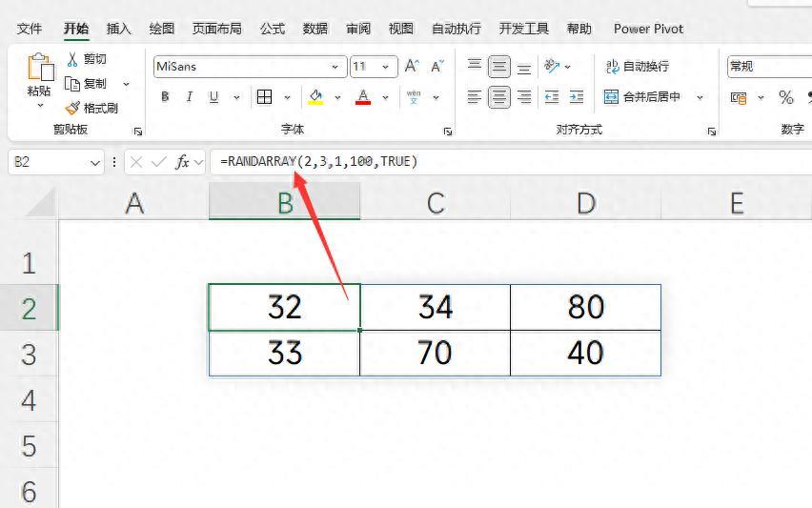
Task: Align text right
Action: tap(524, 97)
